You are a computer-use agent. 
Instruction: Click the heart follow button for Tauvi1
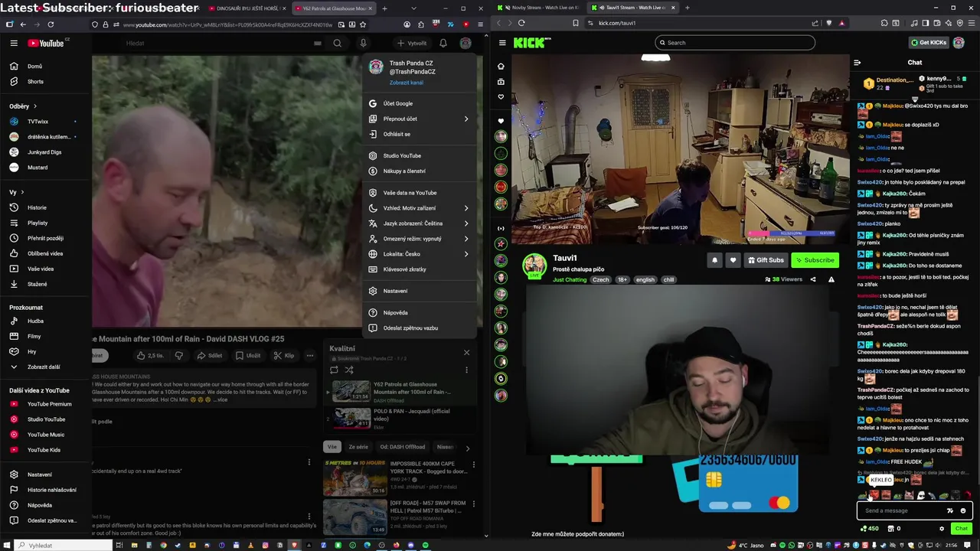[733, 260]
